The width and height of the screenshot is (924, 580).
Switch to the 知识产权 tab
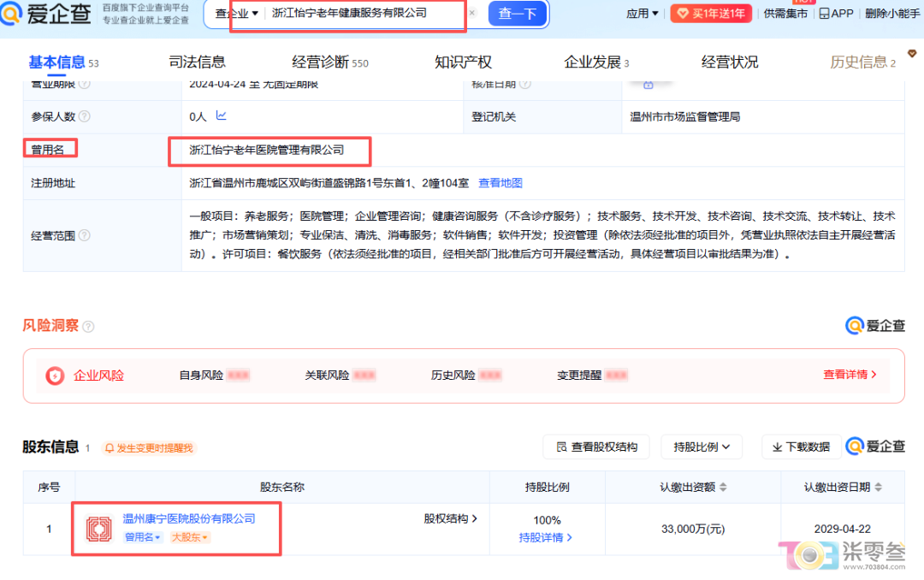(x=463, y=62)
